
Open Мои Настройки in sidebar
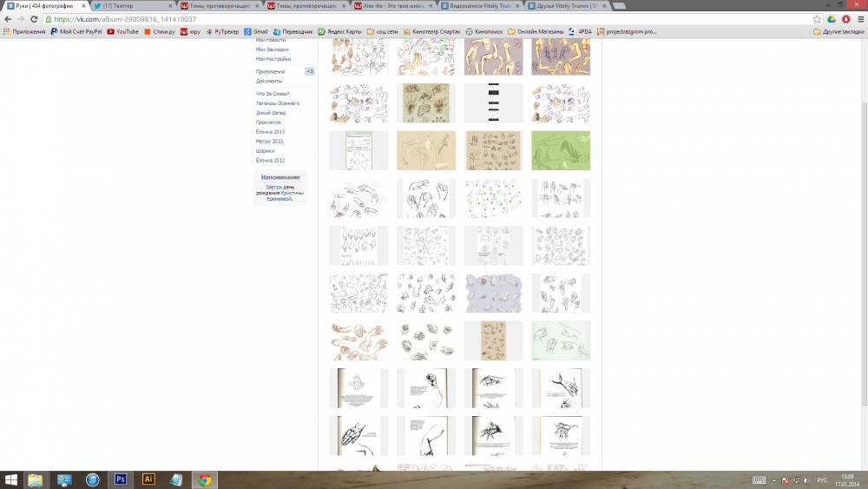click(x=273, y=59)
